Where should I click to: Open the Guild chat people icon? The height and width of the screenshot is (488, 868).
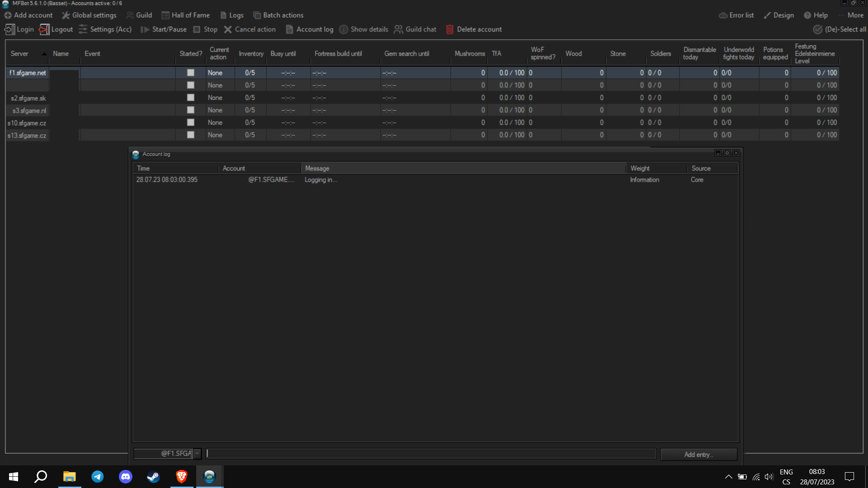coord(398,29)
